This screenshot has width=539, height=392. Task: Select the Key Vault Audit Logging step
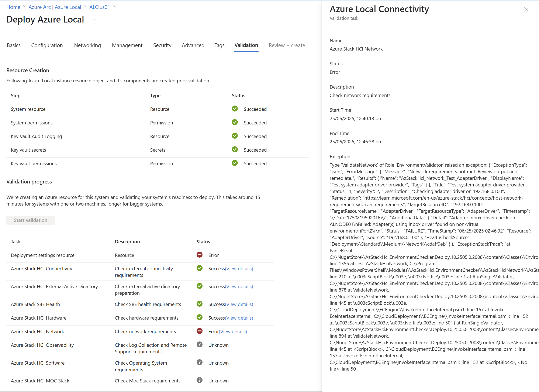36,136
